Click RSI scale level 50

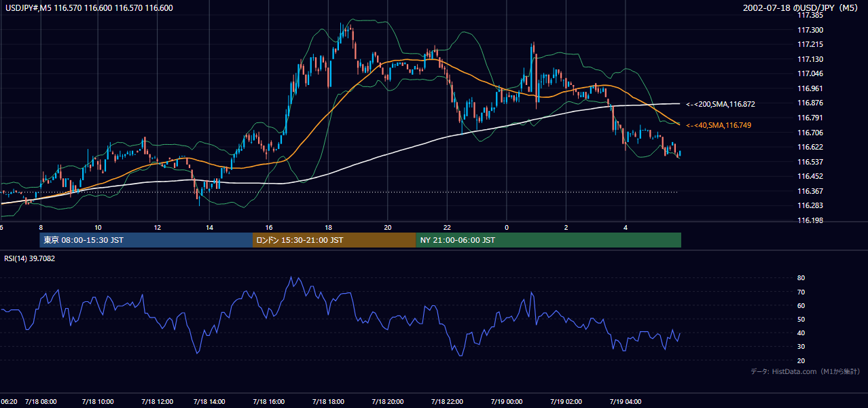point(801,319)
